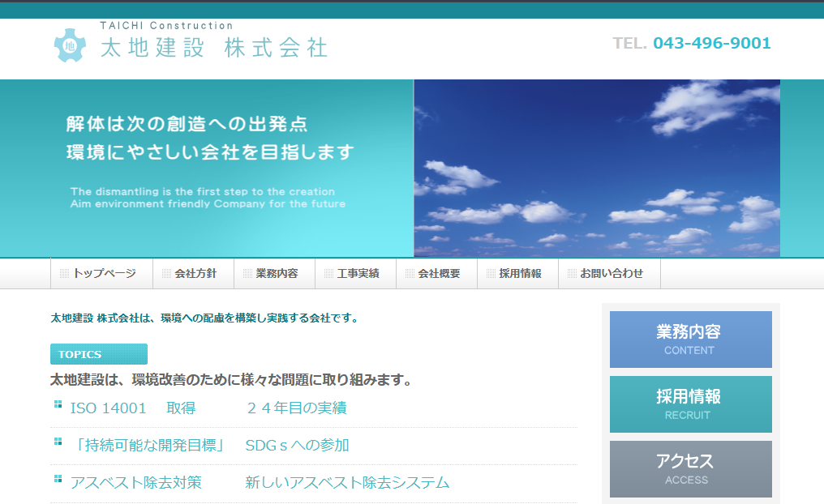Click the dotted icon before トップページ

(x=64, y=274)
